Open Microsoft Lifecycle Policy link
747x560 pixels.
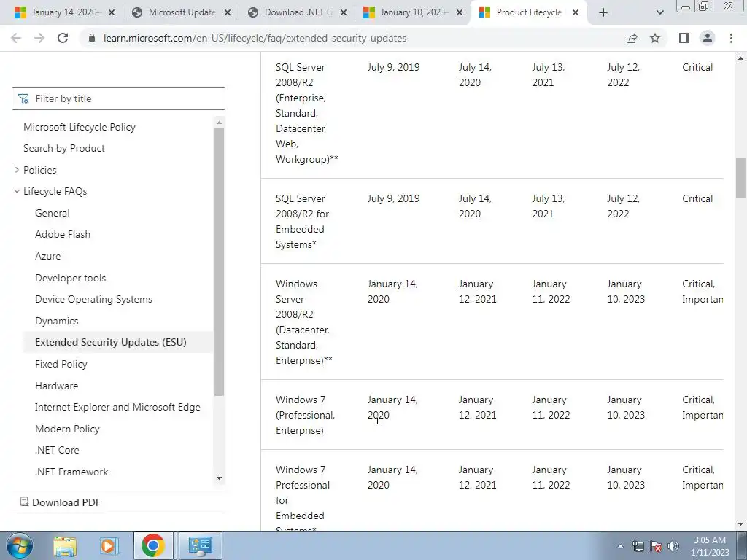coord(80,127)
